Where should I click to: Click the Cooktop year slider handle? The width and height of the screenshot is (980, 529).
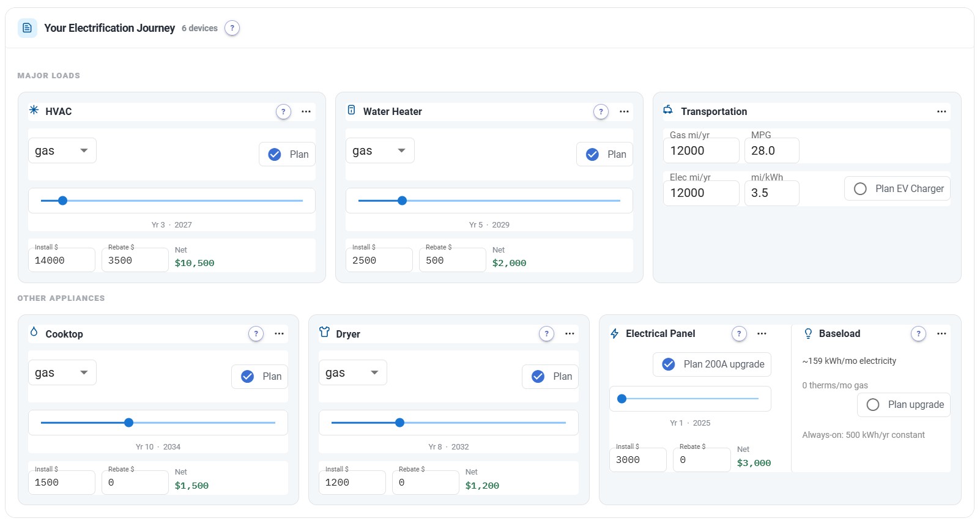pos(128,423)
